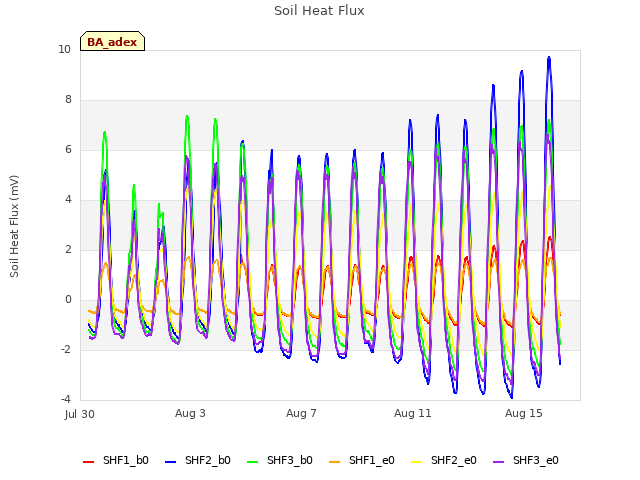Toggle the SHF3_e0 legend entry
Screen dimensions: 640x480
tap(526, 460)
